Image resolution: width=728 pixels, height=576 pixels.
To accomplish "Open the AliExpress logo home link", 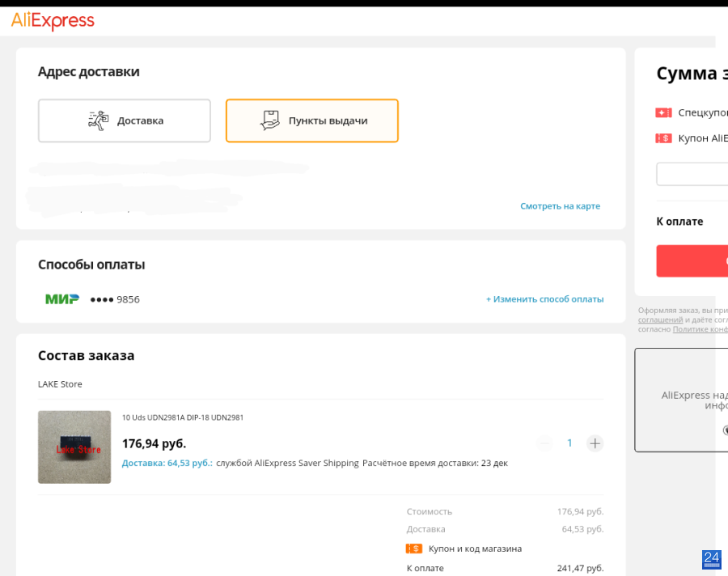I will pyautogui.click(x=53, y=21).
